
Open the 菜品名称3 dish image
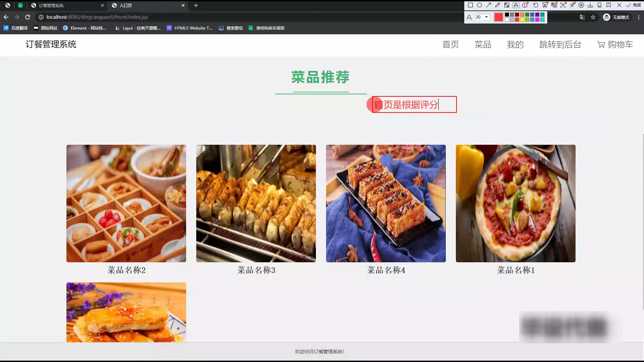256,203
